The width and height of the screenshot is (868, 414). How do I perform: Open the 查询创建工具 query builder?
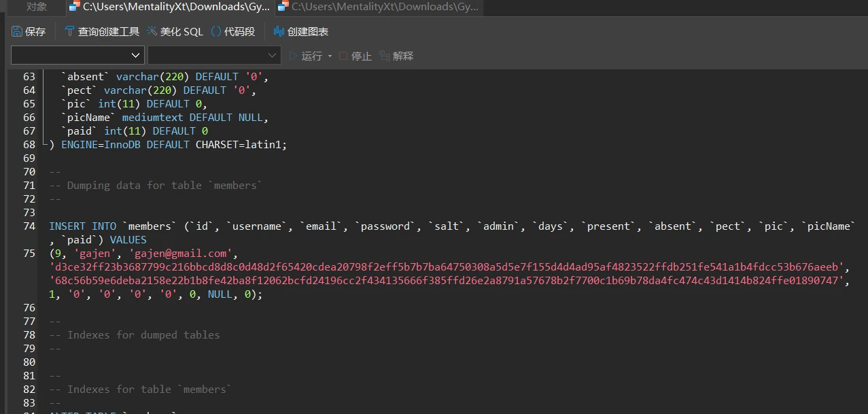(102, 31)
